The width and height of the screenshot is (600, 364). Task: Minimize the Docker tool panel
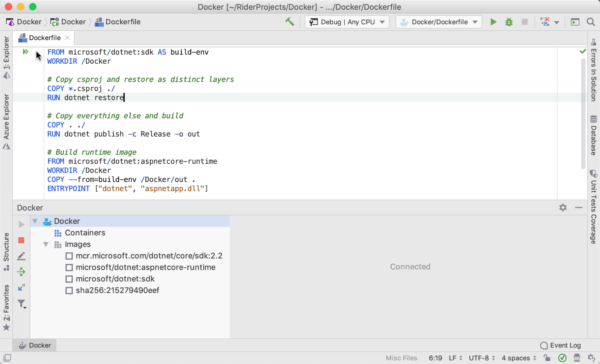pyautogui.click(x=579, y=208)
